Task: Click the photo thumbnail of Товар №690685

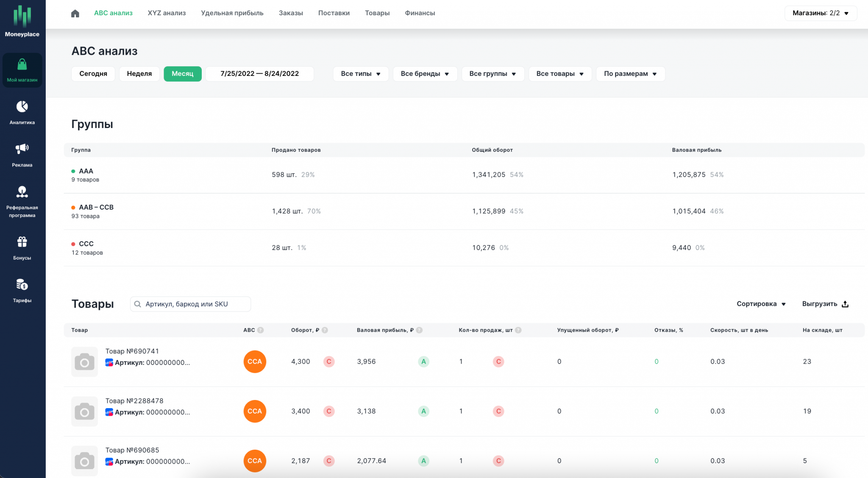Action: (84, 461)
